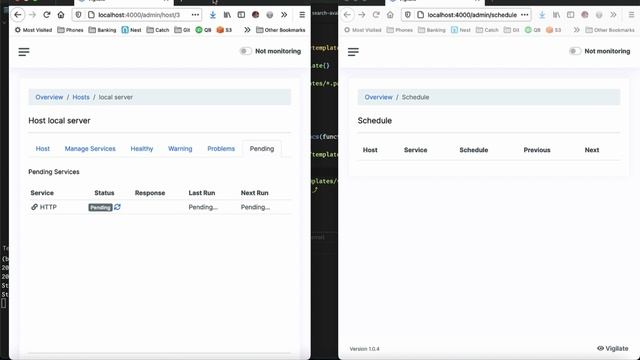640x360 pixels.
Task: Open Downloads icon in left browser toolbar
Action: pos(213,15)
